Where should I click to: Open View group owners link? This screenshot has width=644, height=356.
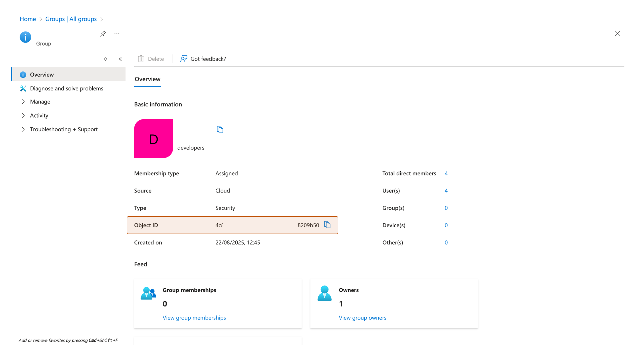[x=362, y=318]
